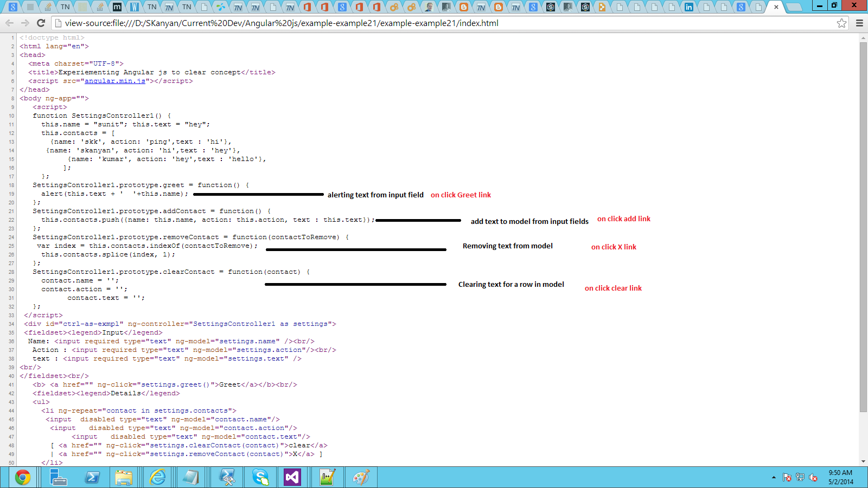Click 'SettingsController1.prototype.removeContact' code line

(191, 237)
